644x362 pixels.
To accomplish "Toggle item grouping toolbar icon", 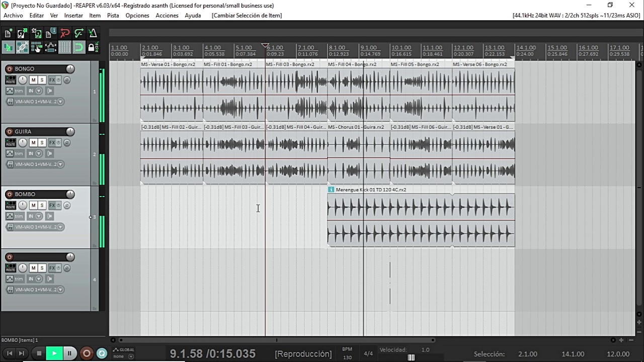I will (x=22, y=48).
